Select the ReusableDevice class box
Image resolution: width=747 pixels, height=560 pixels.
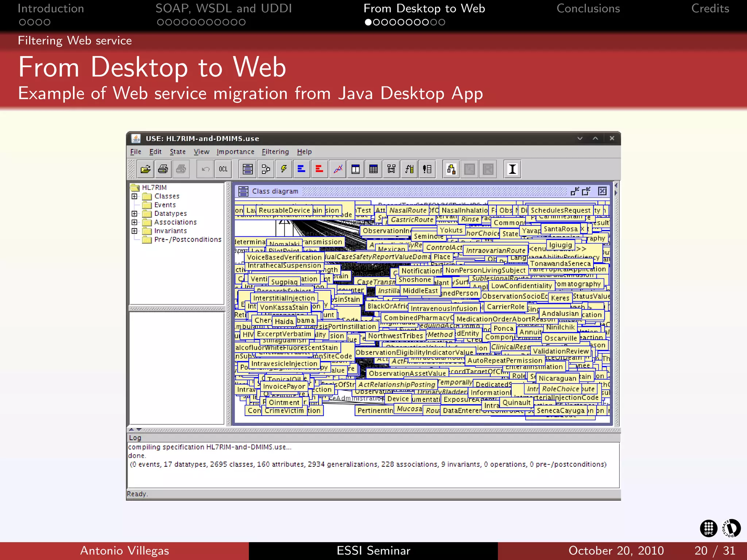click(284, 210)
